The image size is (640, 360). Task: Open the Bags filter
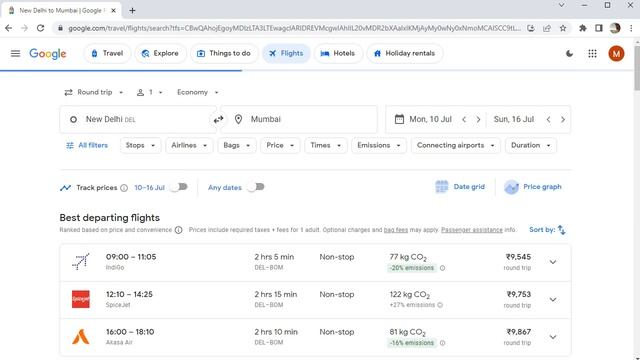[x=237, y=145]
